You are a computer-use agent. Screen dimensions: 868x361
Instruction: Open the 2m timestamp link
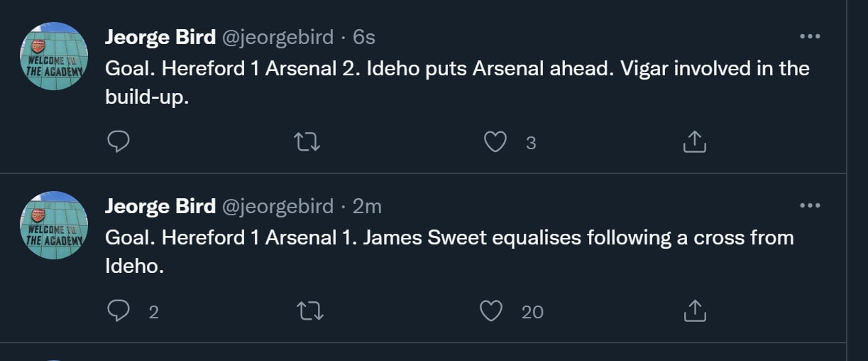point(367,206)
